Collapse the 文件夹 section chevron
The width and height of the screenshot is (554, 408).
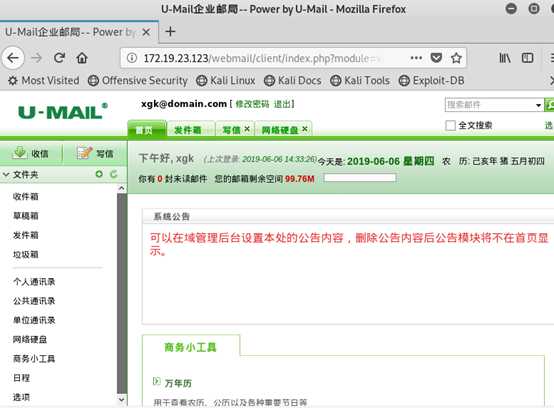pos(6,174)
